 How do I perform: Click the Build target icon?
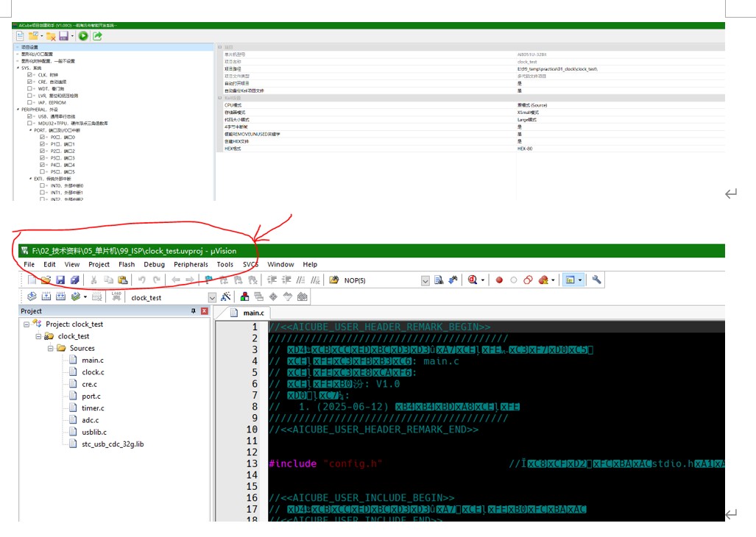tap(46, 297)
